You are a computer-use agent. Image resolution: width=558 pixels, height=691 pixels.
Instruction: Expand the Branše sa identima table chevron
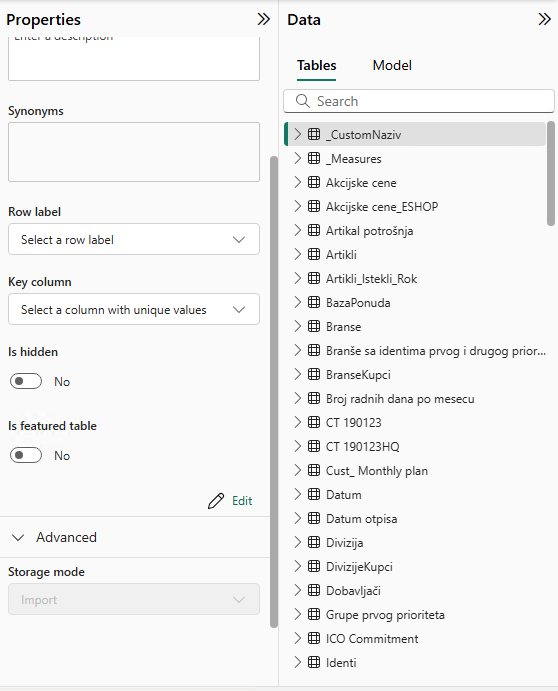coord(298,350)
